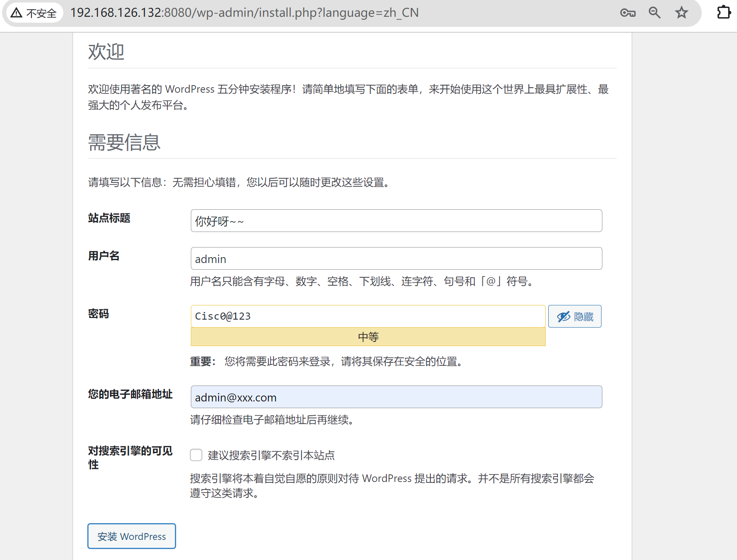Image resolution: width=737 pixels, height=560 pixels.
Task: Click the 密码 form label
Action: click(x=99, y=314)
